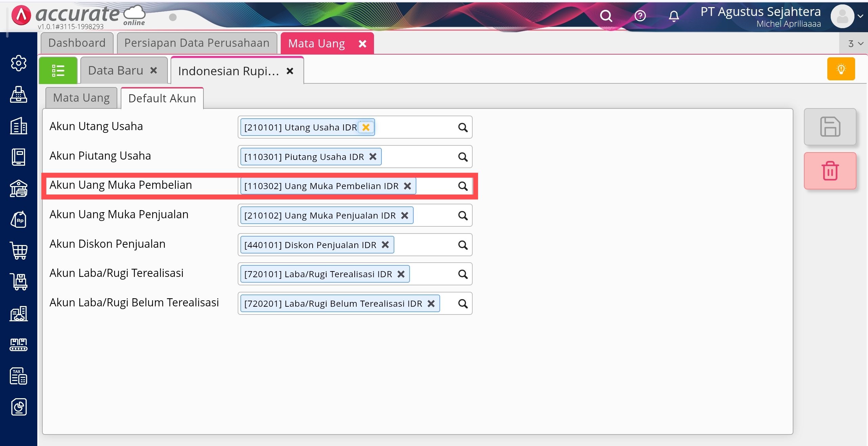Close the Data Baru tab

click(x=154, y=70)
